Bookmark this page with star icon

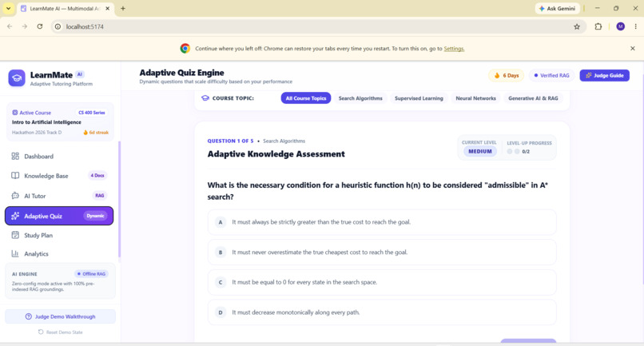click(577, 26)
